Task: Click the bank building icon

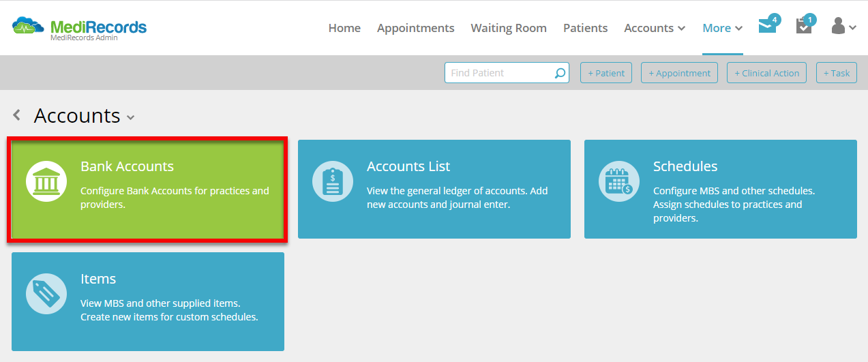Action: click(46, 181)
